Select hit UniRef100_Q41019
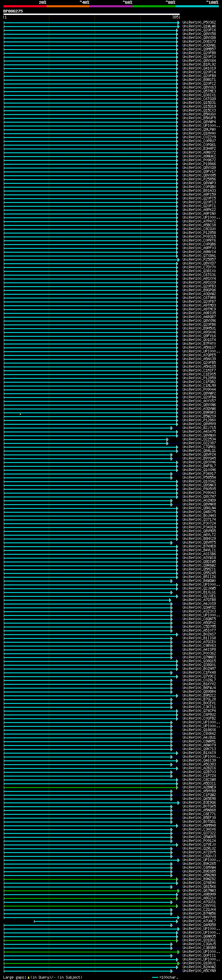222x980 pixels. [x=199, y=68]
